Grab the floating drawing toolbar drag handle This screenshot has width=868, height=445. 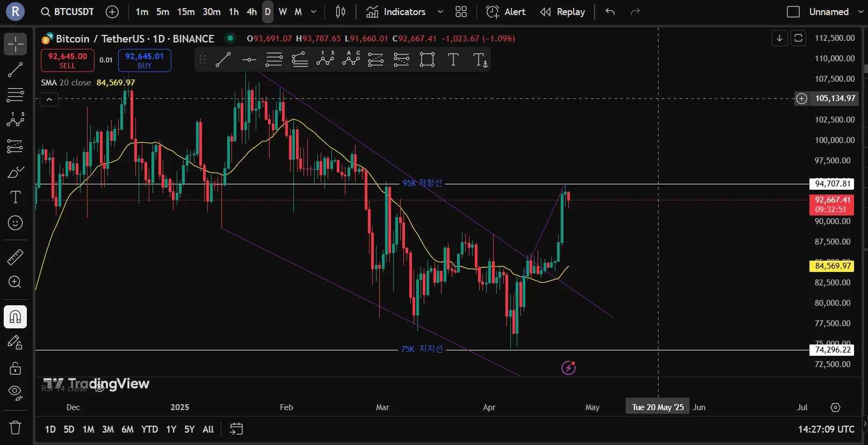tap(202, 60)
